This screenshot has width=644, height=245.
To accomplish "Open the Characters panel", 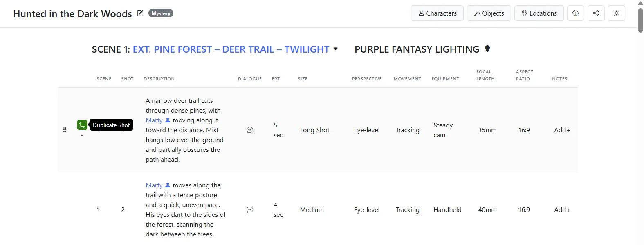I will [x=437, y=13].
